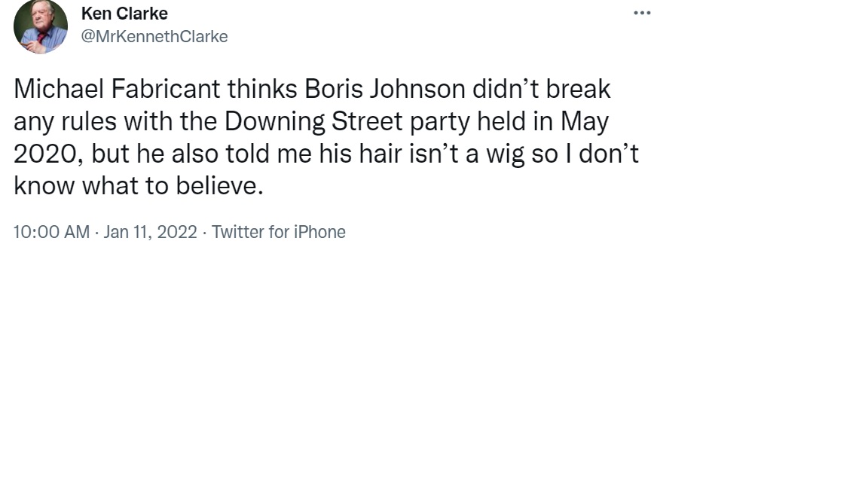Click the word "break" in the tweet
Image resolution: width=868 pixels, height=488 pixels.
pyautogui.click(x=578, y=89)
